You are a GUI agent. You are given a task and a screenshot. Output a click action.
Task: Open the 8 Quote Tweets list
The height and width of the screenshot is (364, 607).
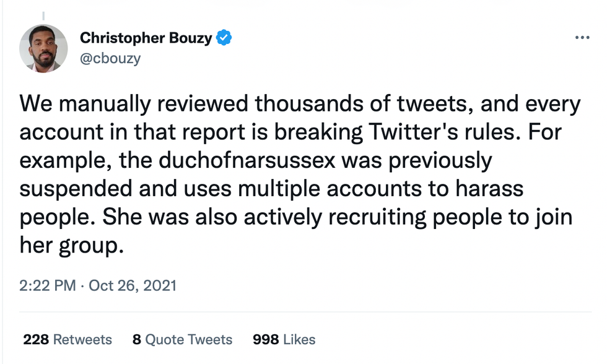[182, 339]
